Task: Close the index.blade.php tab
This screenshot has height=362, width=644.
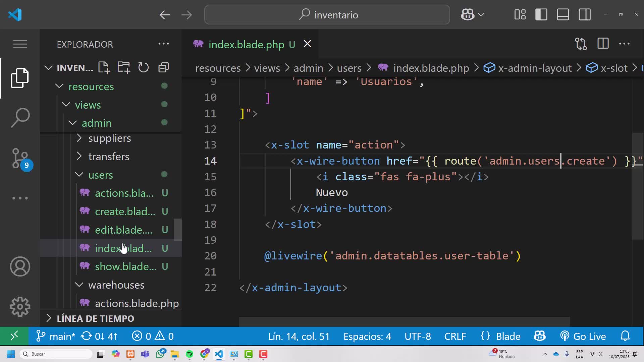Action: tap(307, 44)
